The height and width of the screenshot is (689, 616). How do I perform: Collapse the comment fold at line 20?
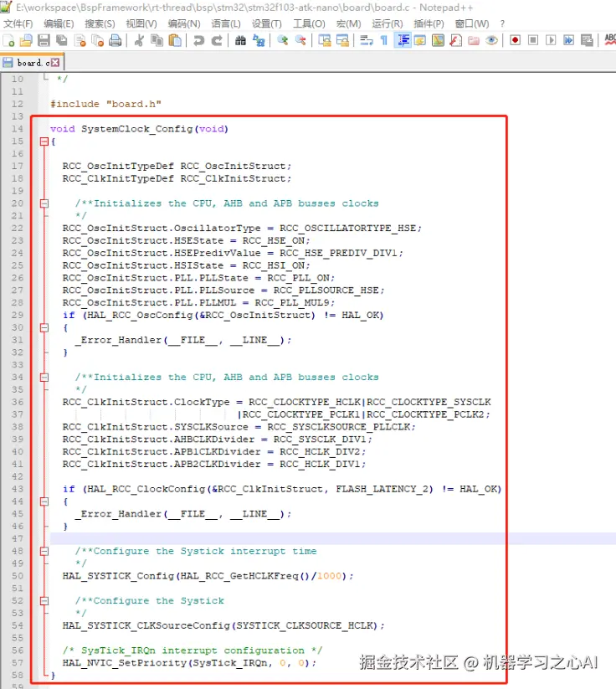tap(44, 203)
